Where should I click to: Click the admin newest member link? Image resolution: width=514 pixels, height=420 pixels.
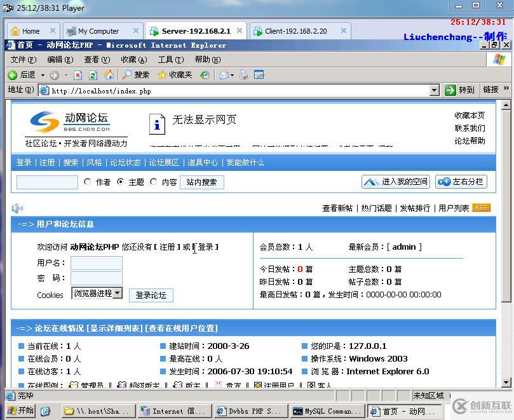[x=404, y=247]
